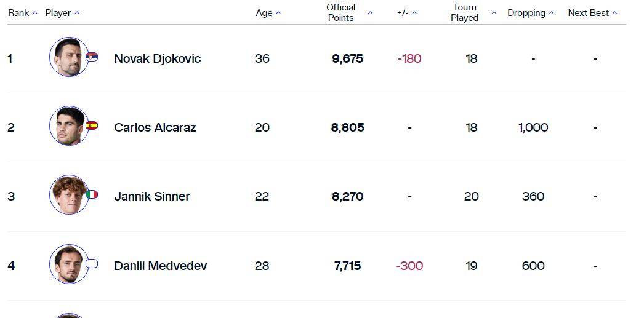The width and height of the screenshot is (644, 318).
Task: Sort by Official Points arrow
Action: 370,13
